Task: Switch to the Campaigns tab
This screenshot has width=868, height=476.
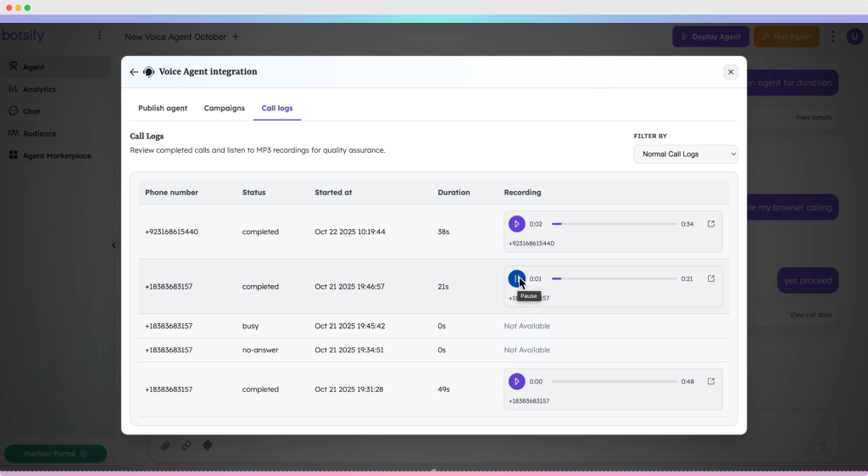Action: (x=224, y=108)
